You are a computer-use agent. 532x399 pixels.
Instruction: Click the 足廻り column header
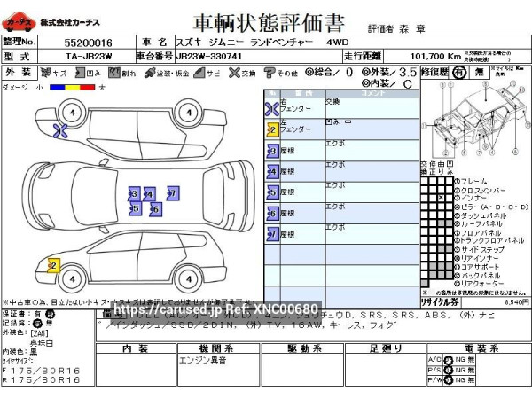[386, 348]
